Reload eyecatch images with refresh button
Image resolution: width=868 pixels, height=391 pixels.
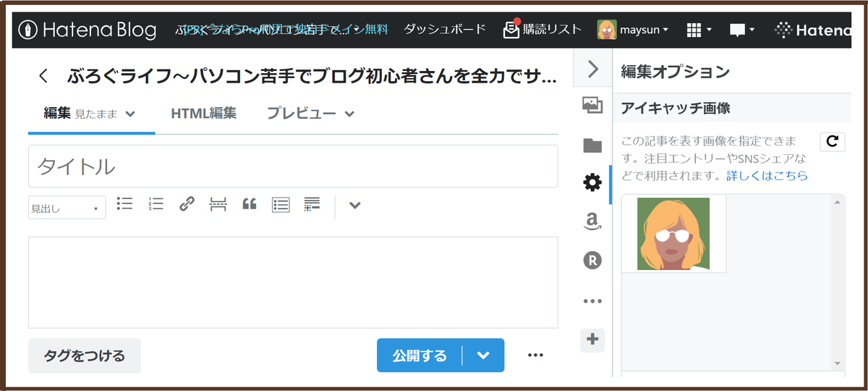(x=833, y=141)
